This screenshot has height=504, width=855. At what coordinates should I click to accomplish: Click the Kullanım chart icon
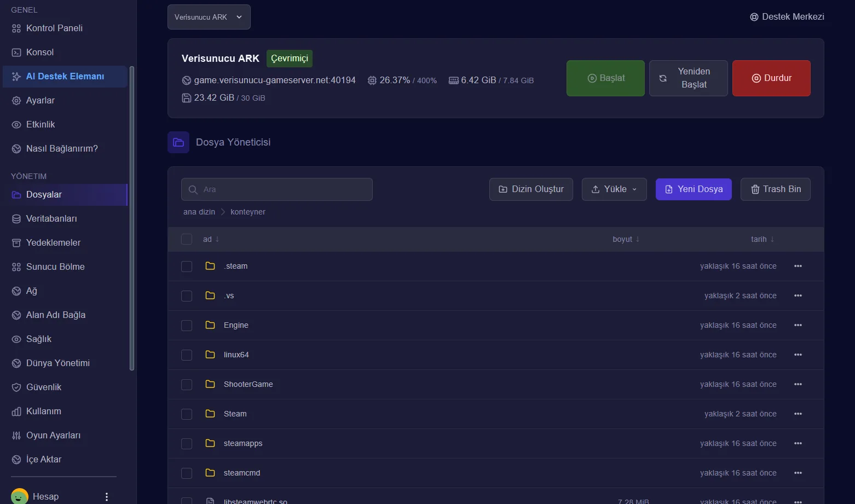16,412
